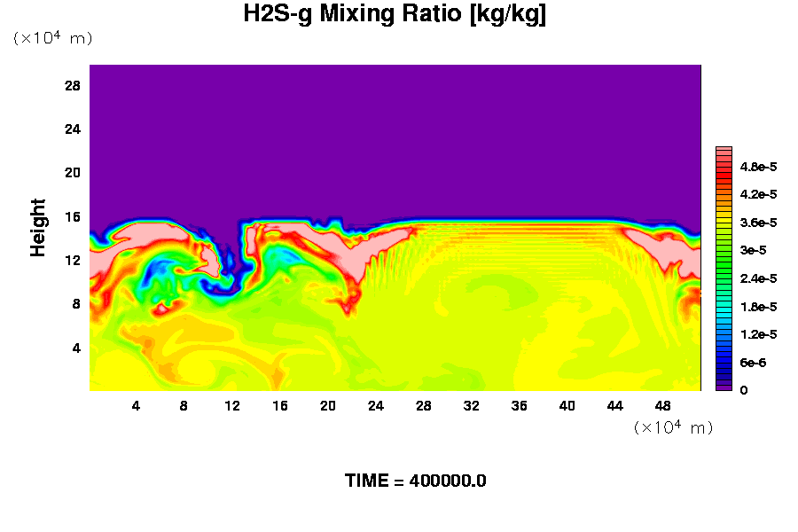The width and height of the screenshot is (798, 532).
Task: Click the y-axis tick label '20'
Action: coord(73,173)
